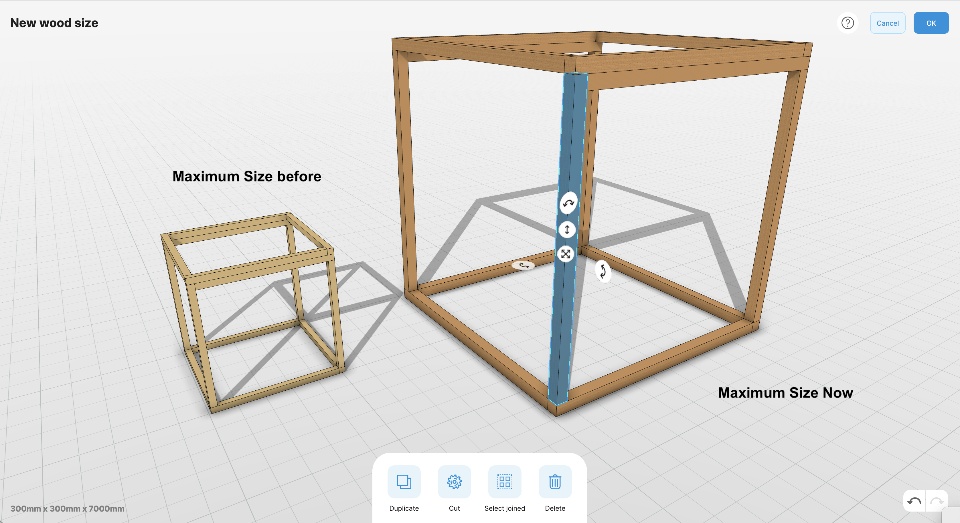Select the Cut gear icon
This screenshot has width=960, height=523.
(x=454, y=481)
